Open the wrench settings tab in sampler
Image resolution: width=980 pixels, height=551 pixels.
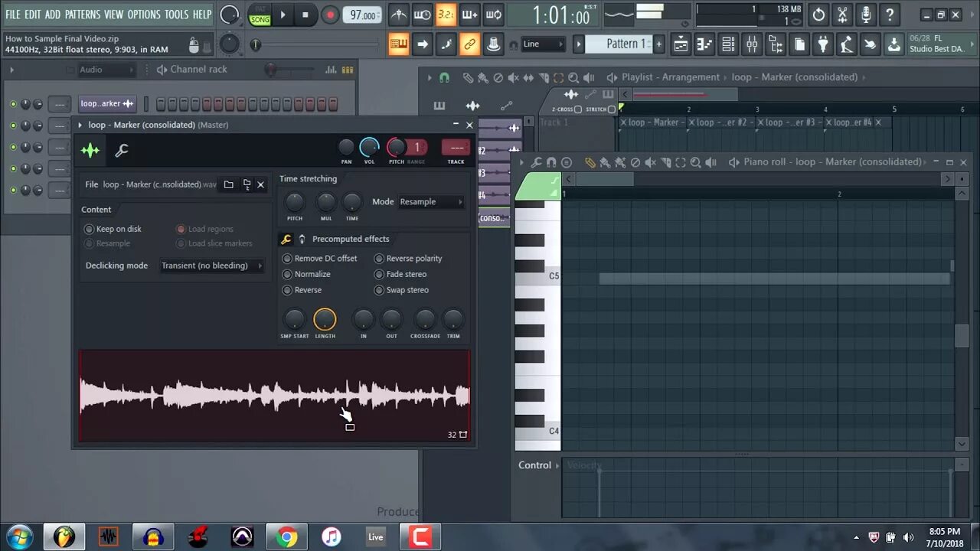[x=121, y=151]
